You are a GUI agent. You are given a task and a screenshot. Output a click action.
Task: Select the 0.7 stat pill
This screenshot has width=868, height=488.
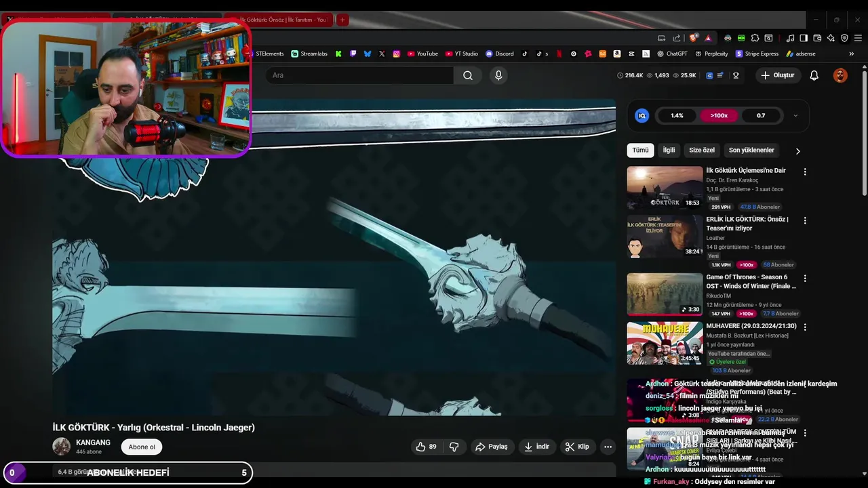761,115
